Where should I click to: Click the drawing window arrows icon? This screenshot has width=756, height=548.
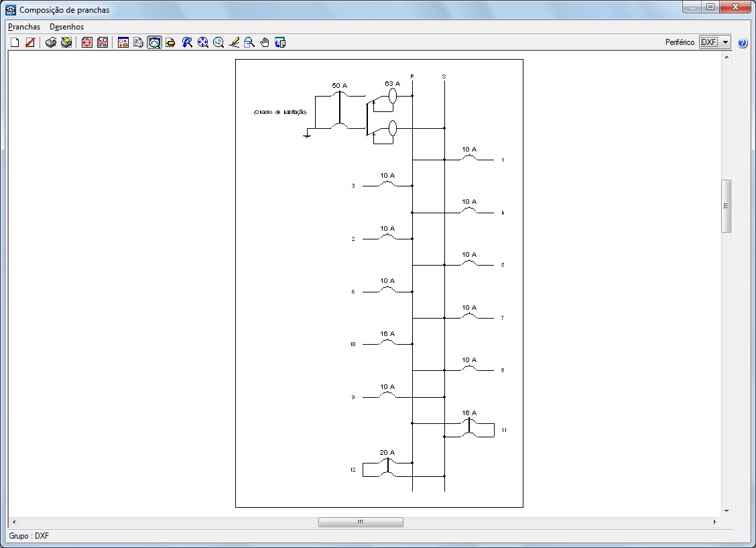pos(123,42)
